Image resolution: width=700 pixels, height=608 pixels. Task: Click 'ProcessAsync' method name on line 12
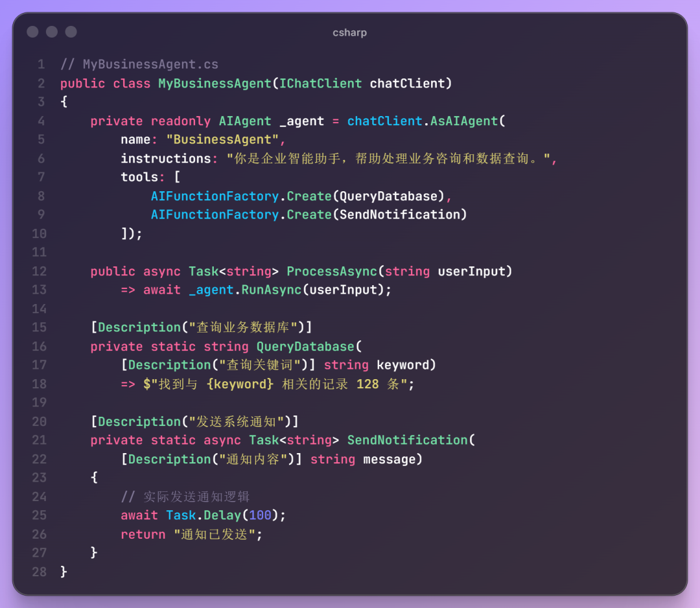pos(332,271)
